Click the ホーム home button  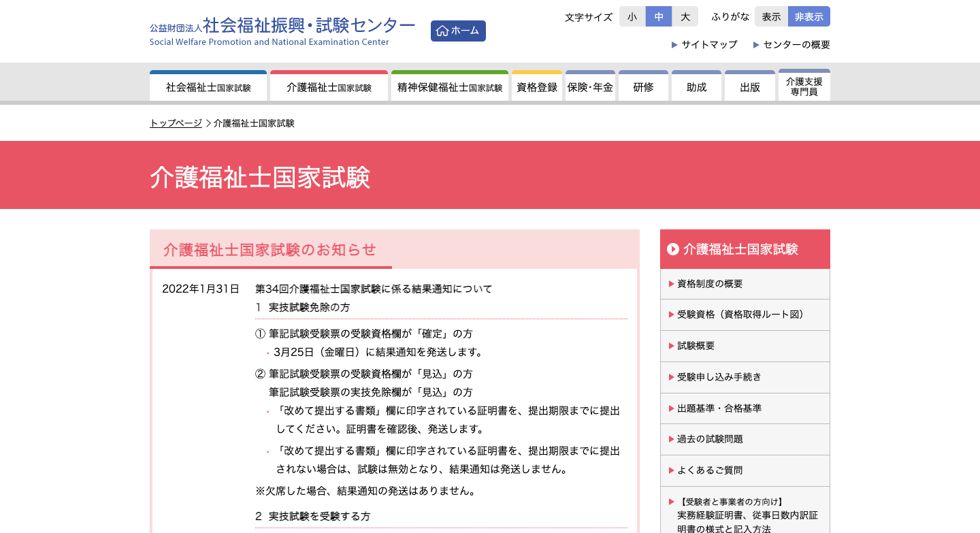coord(458,31)
